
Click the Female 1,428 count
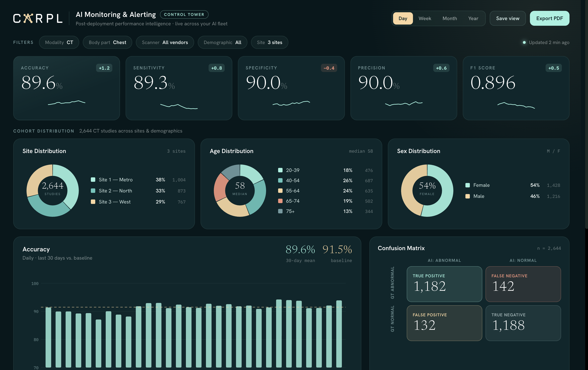(553, 185)
